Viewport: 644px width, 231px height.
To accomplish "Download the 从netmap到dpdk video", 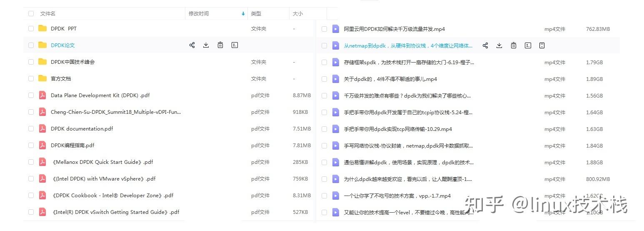I will pos(499,45).
